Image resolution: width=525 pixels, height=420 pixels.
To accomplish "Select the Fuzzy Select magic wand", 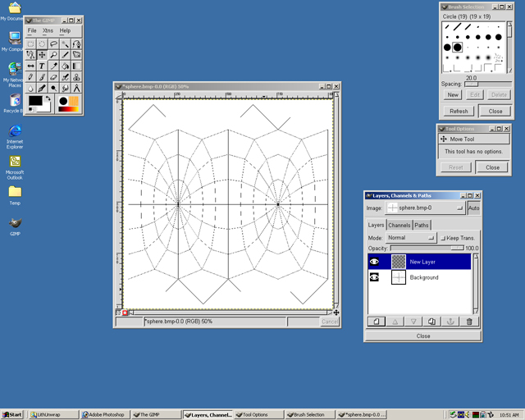I will (65, 43).
